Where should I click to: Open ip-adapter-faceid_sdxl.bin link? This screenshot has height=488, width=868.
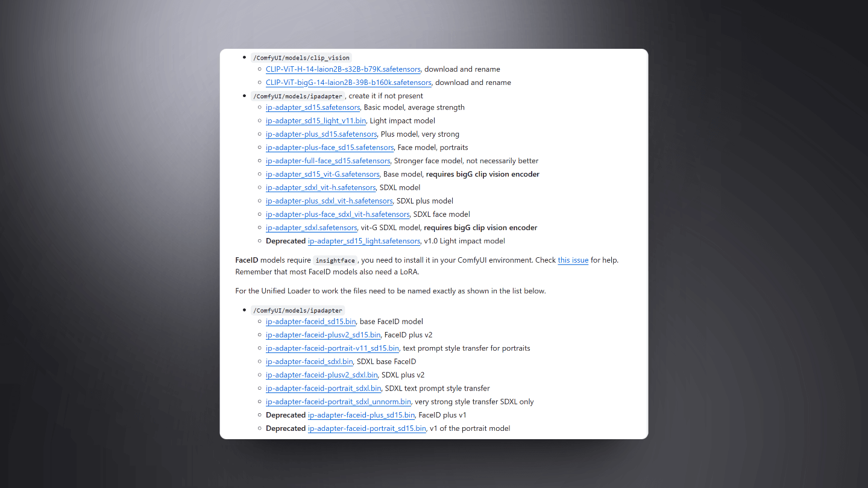pos(309,361)
